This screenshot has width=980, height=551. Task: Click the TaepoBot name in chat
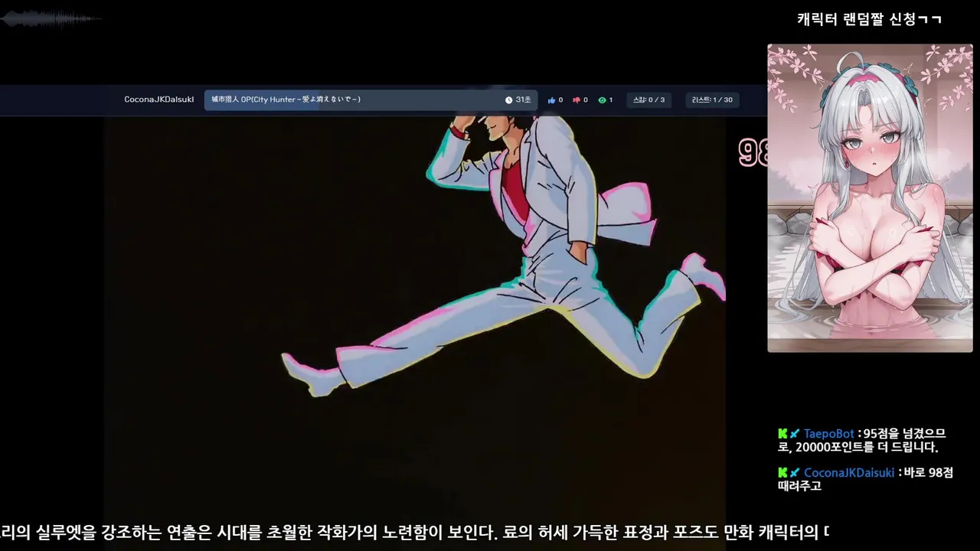pyautogui.click(x=828, y=434)
